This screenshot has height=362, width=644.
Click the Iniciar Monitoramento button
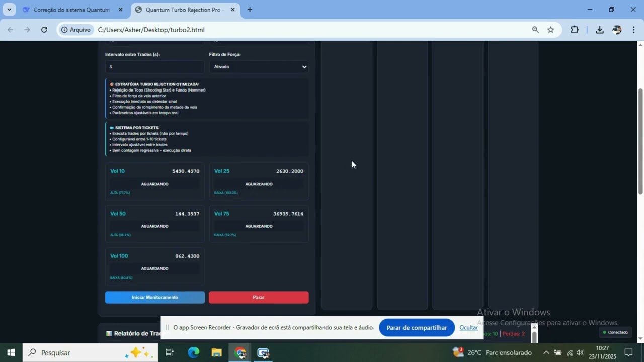pyautogui.click(x=154, y=297)
